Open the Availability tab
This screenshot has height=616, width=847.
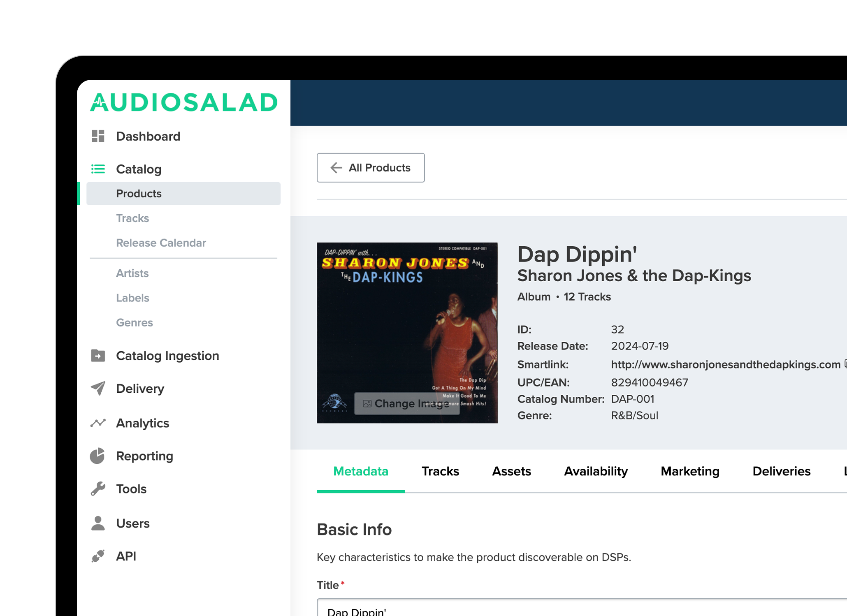pos(595,471)
